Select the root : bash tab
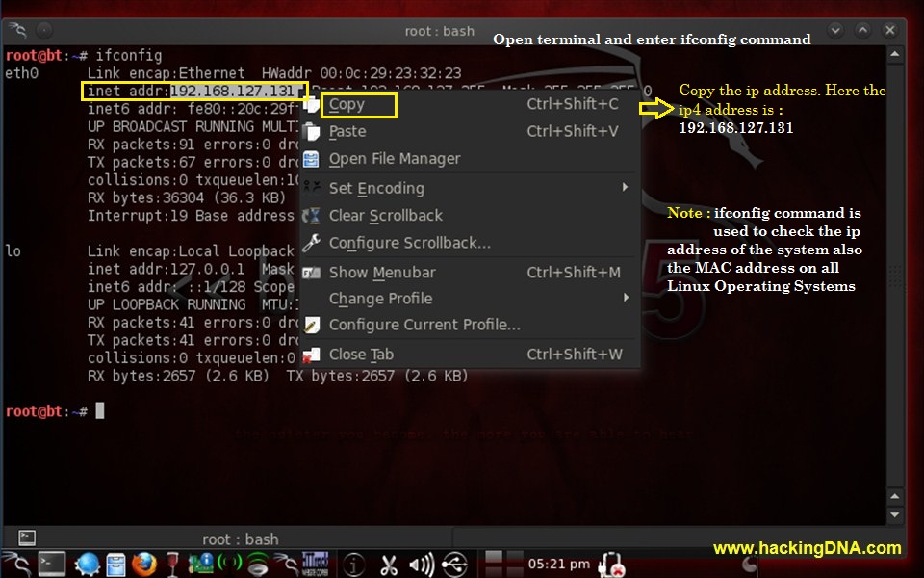Screen dimensions: 924x578 click(241, 539)
